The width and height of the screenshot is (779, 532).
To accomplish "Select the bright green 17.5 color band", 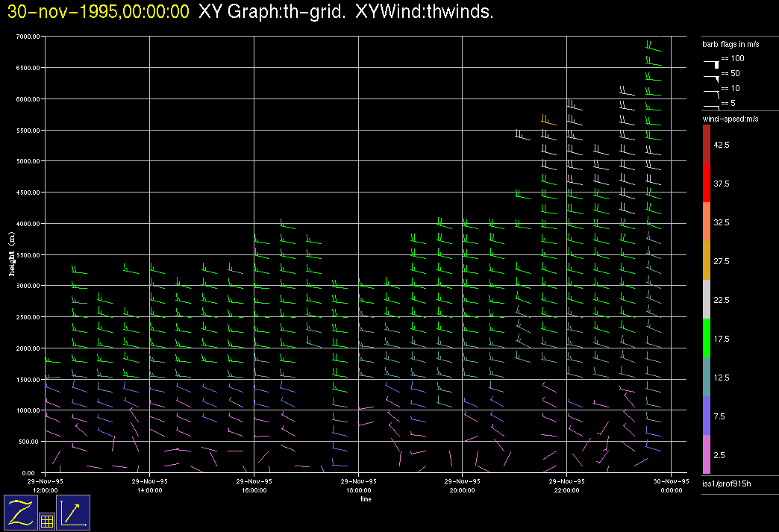I will (707, 339).
